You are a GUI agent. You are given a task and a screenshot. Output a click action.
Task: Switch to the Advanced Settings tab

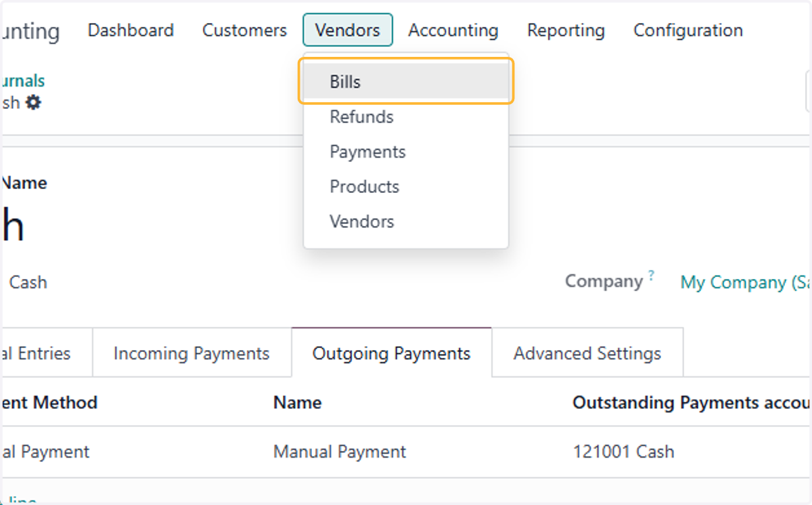point(587,353)
